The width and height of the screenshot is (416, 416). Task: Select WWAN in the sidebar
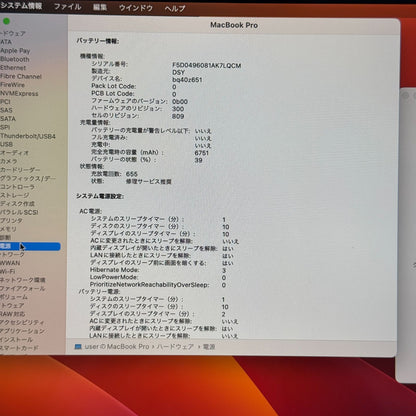tap(10, 263)
